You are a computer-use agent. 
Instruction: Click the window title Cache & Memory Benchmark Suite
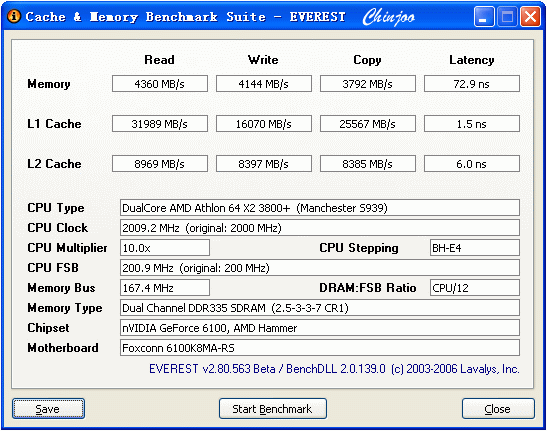(x=146, y=16)
